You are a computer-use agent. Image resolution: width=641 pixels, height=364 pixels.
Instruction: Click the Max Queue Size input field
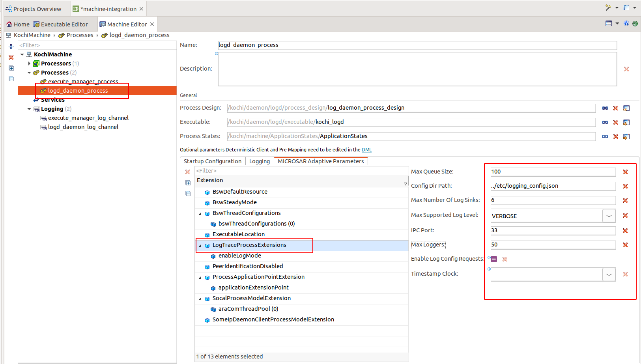tap(553, 172)
